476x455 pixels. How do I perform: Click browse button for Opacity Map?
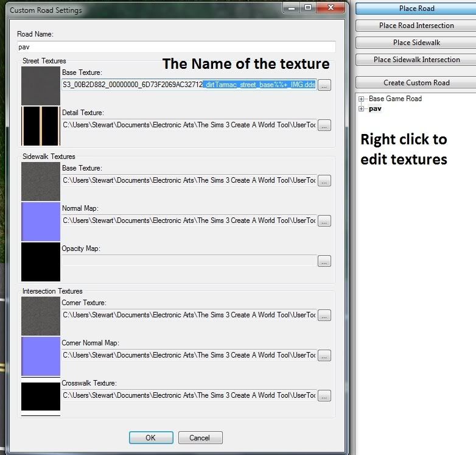click(x=324, y=261)
